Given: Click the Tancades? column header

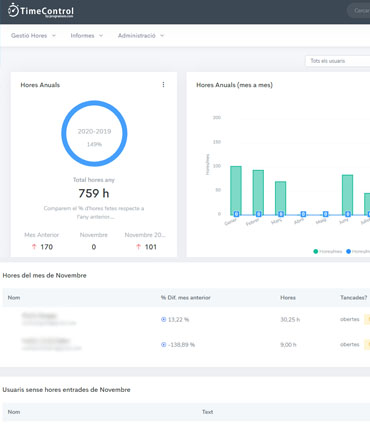Looking at the screenshot, I should 354,298.
